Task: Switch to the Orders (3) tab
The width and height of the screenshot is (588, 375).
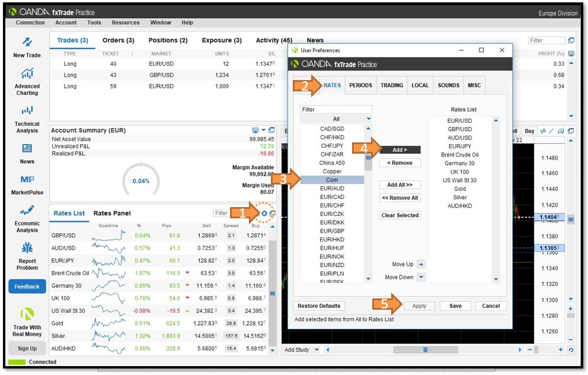Action: (118, 40)
